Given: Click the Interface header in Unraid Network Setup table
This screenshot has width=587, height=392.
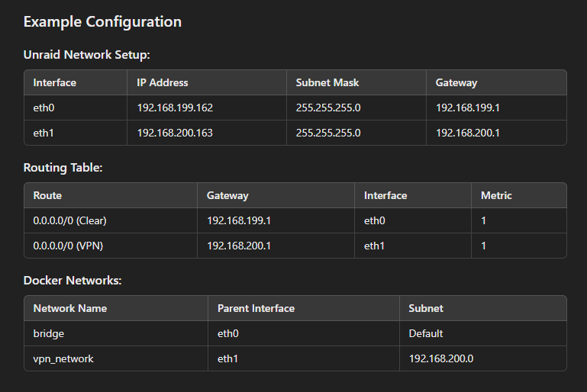Looking at the screenshot, I should tap(55, 82).
